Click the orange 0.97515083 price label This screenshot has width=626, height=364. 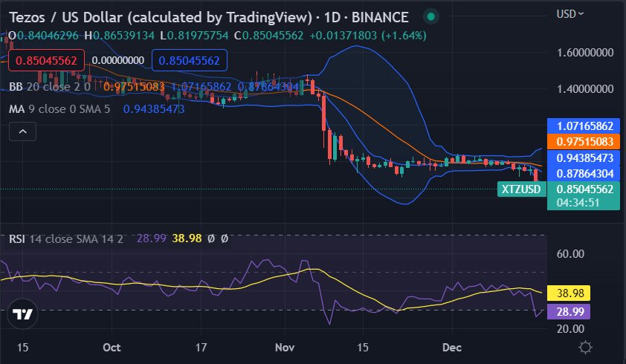click(584, 142)
